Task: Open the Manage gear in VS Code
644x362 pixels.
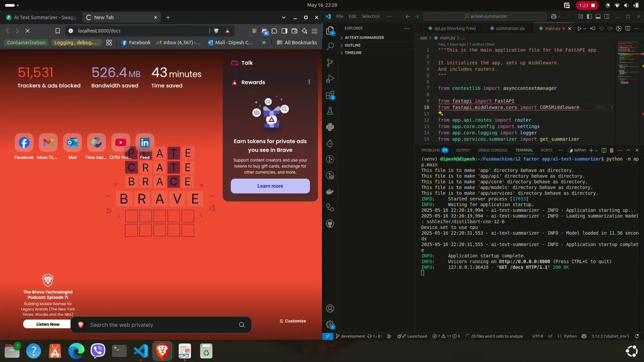Action: point(330,325)
